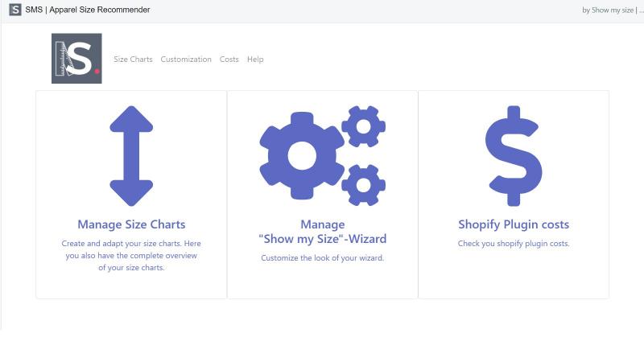644x362 pixels.
Task: Open the Customization menu item
Action: click(x=186, y=59)
